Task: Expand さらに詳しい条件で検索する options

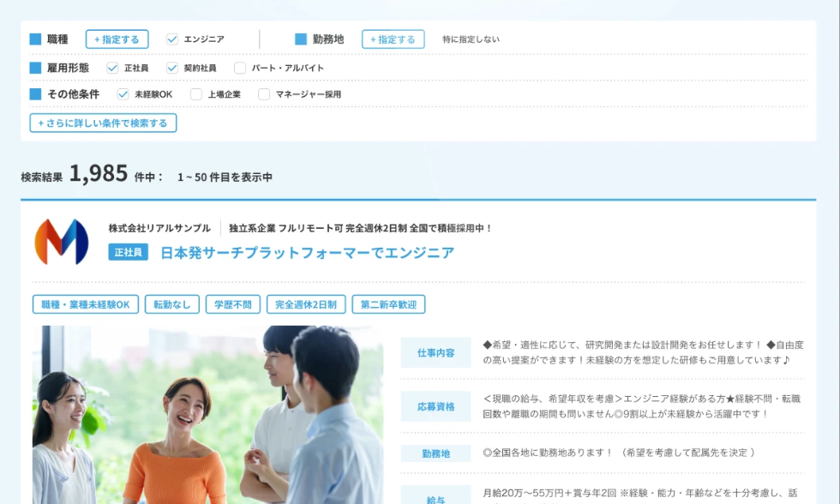Action: pyautogui.click(x=103, y=123)
